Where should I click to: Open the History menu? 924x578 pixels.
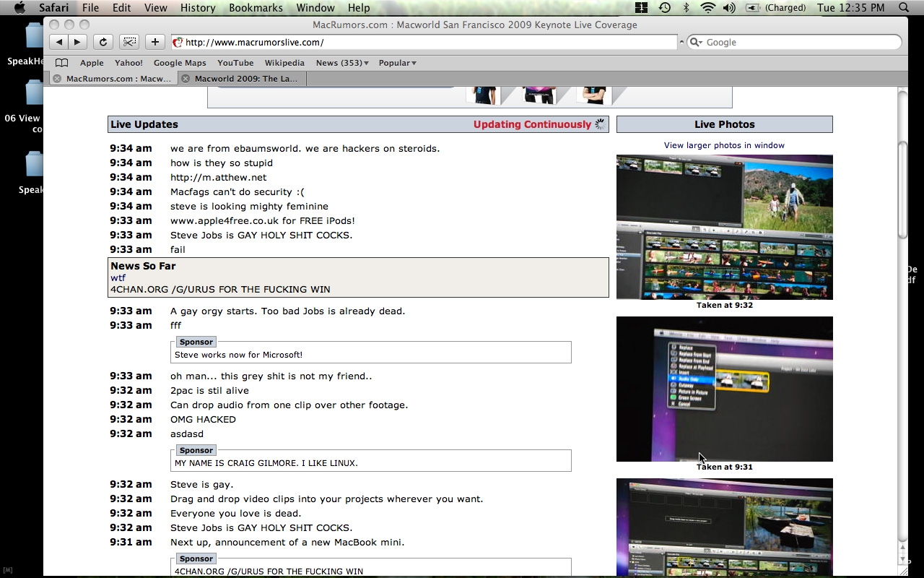pyautogui.click(x=198, y=8)
